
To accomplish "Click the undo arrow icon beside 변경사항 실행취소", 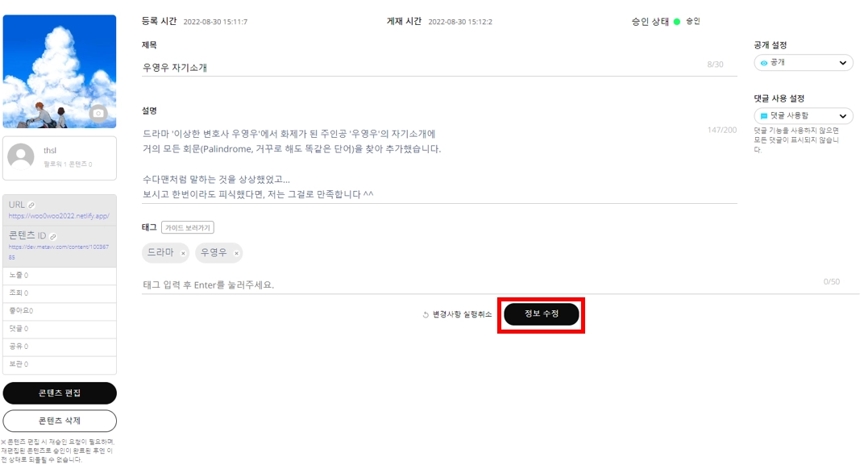I will click(426, 314).
